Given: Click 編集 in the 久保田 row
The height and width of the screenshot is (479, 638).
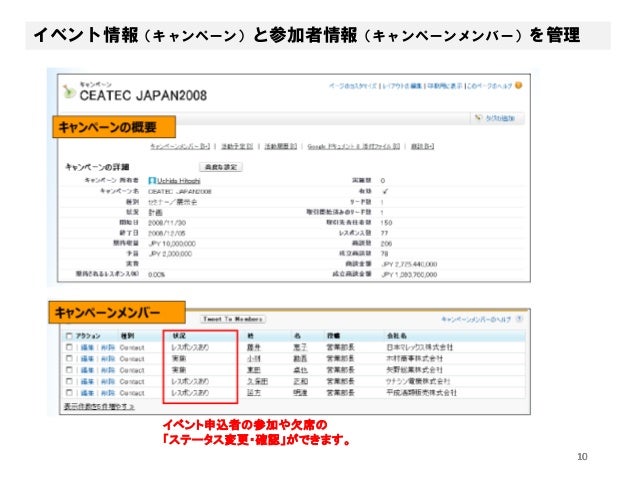Looking at the screenshot, I should click(87, 382).
